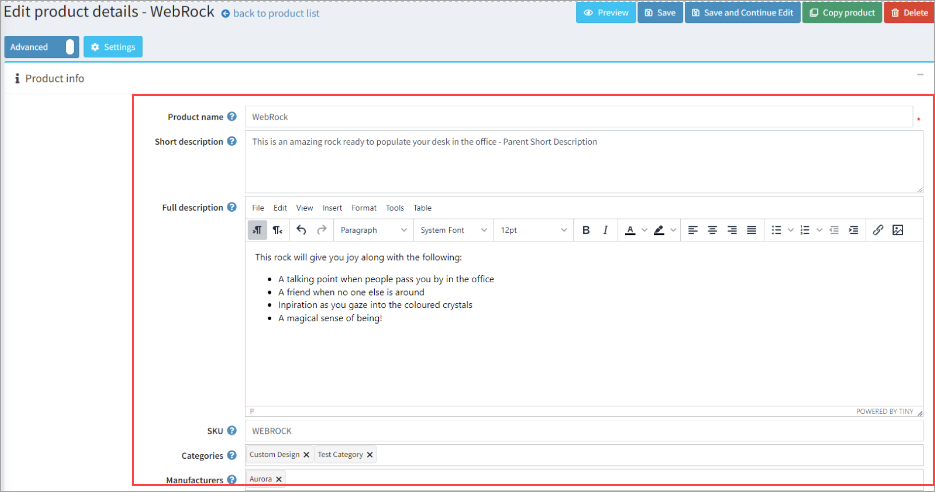The height and width of the screenshot is (492, 935).
Task: Grab the editor resize handle
Action: [919, 412]
